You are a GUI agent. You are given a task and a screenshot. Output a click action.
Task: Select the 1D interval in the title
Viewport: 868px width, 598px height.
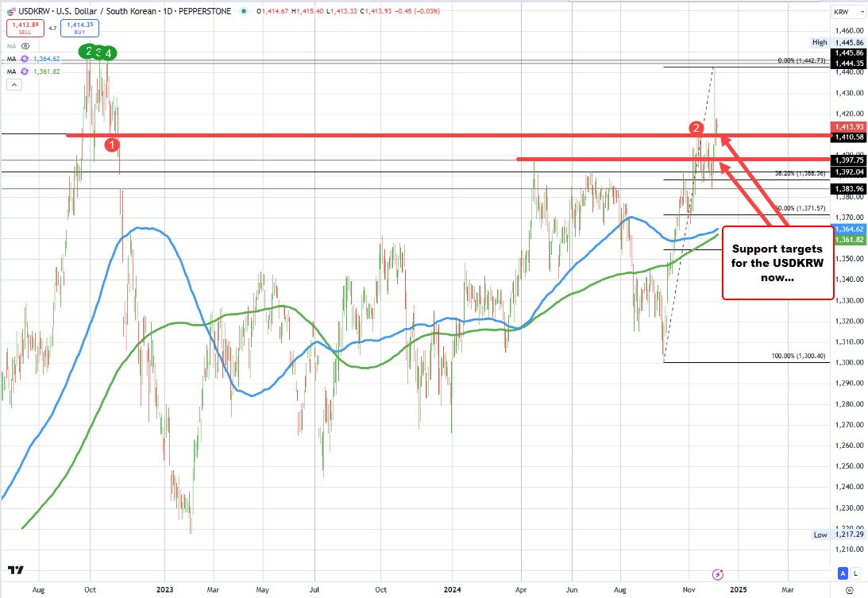point(168,11)
